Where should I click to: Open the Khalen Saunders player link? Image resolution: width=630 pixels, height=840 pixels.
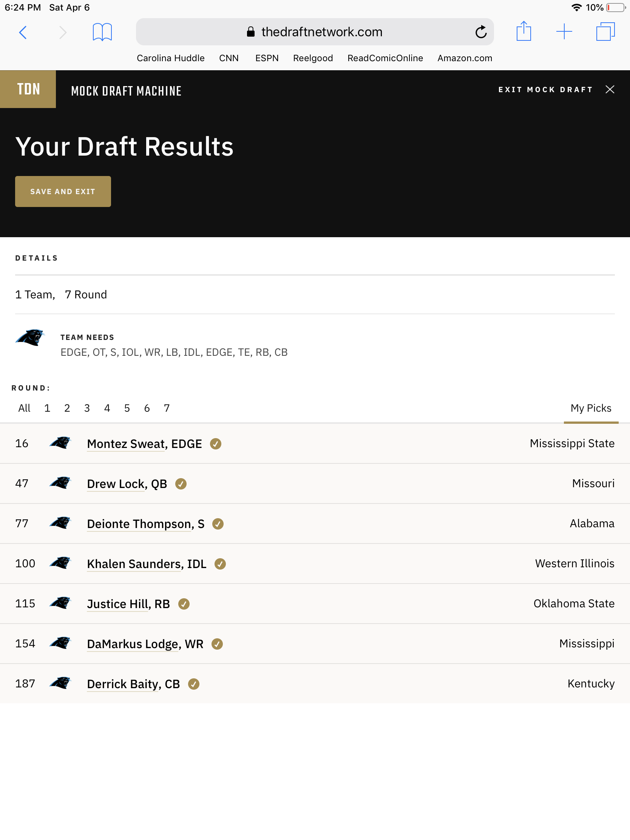coord(147,564)
